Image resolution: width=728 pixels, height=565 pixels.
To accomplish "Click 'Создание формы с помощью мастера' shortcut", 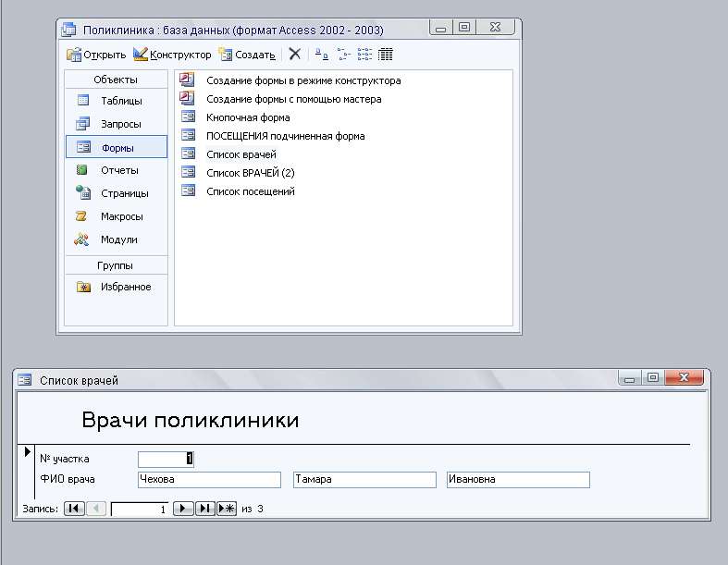I will tap(293, 99).
